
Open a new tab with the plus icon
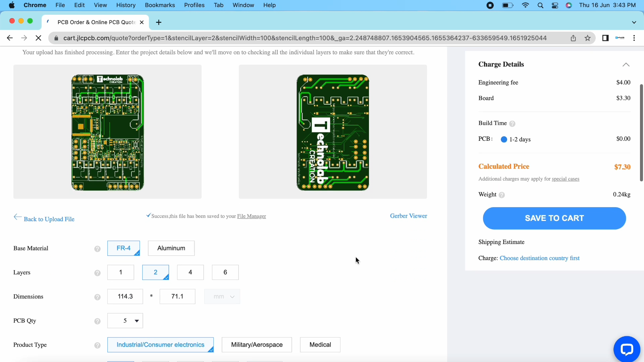click(159, 22)
